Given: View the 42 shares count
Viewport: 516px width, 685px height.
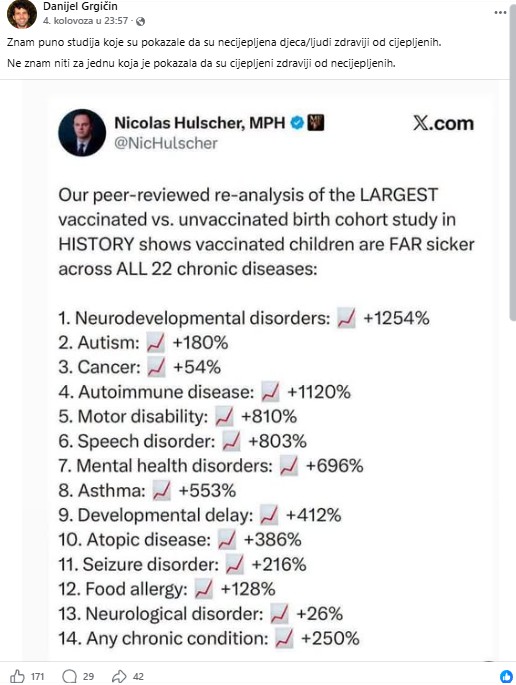Looking at the screenshot, I should click(x=138, y=676).
